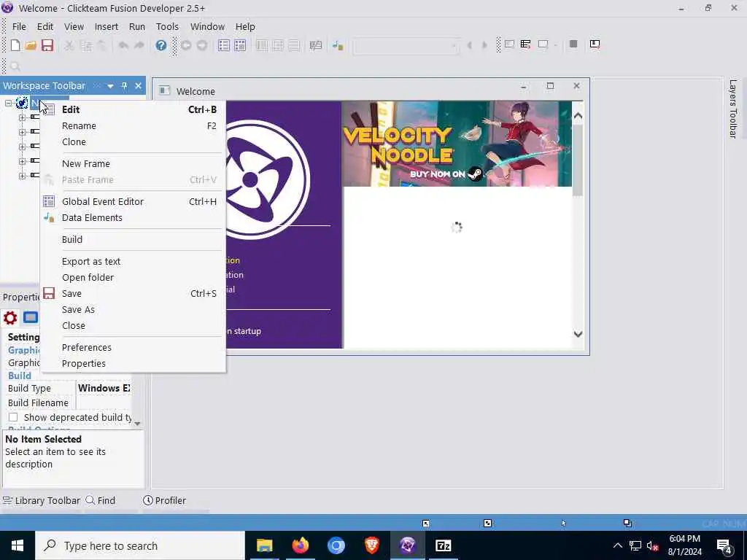
Task: Open File Explorer from the taskbar
Action: coord(264,545)
